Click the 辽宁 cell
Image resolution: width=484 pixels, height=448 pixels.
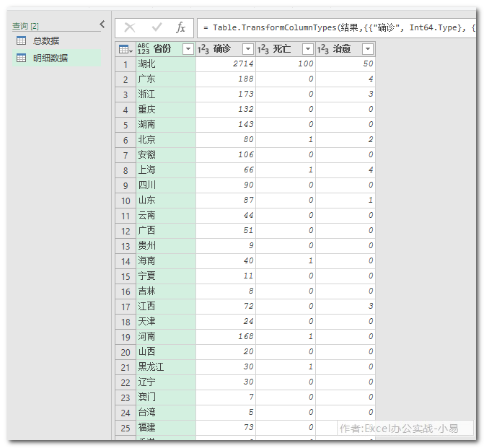click(x=166, y=382)
